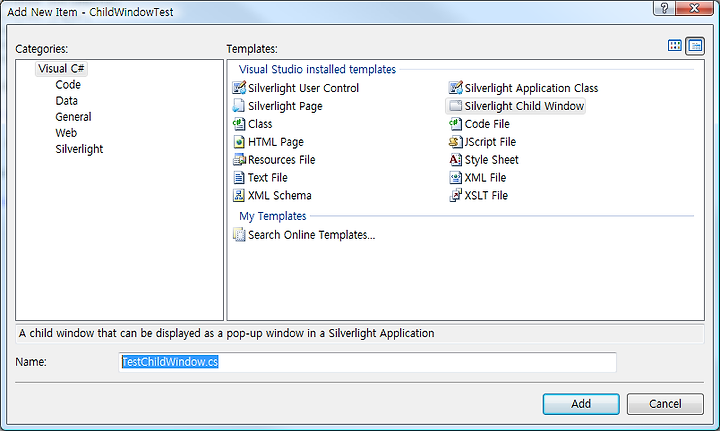Image resolution: width=720 pixels, height=431 pixels.
Task: Open Search Online Templates icon
Action: (x=239, y=235)
